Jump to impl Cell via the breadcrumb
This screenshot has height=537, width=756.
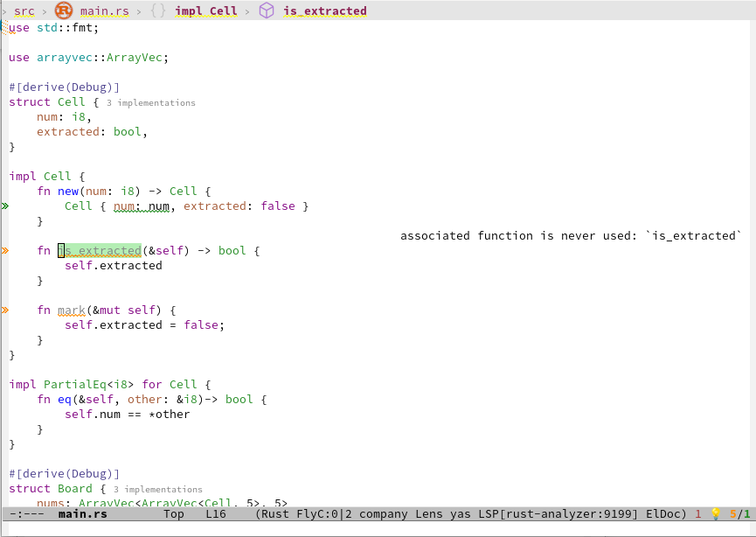coord(206,10)
